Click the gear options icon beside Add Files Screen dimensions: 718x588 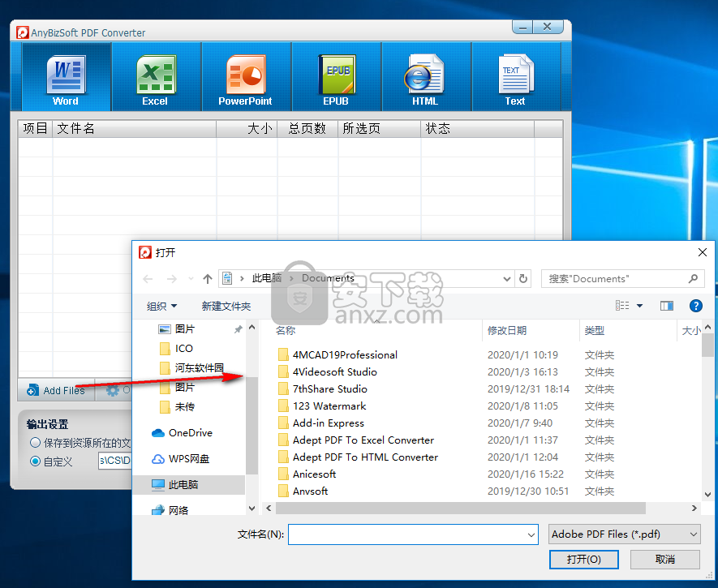click(113, 390)
